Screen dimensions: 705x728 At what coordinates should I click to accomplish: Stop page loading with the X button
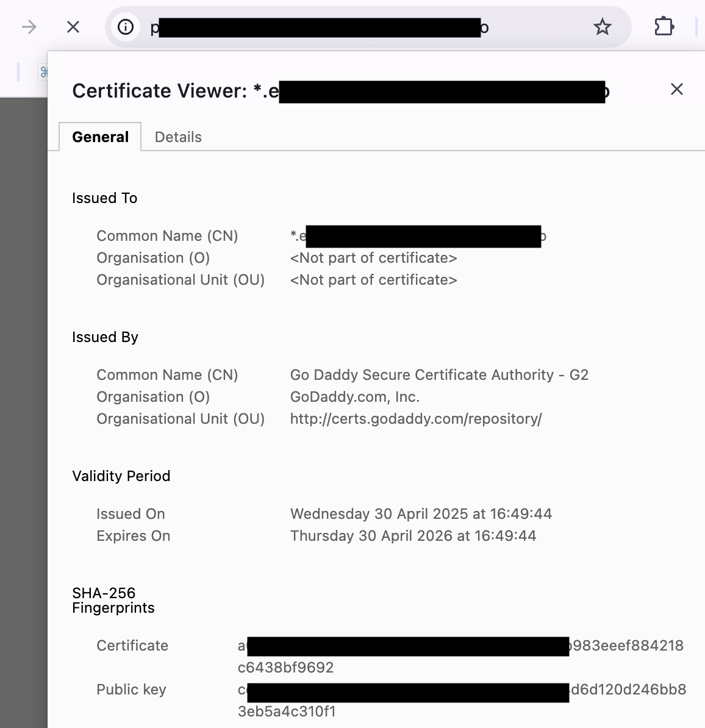[x=73, y=27]
